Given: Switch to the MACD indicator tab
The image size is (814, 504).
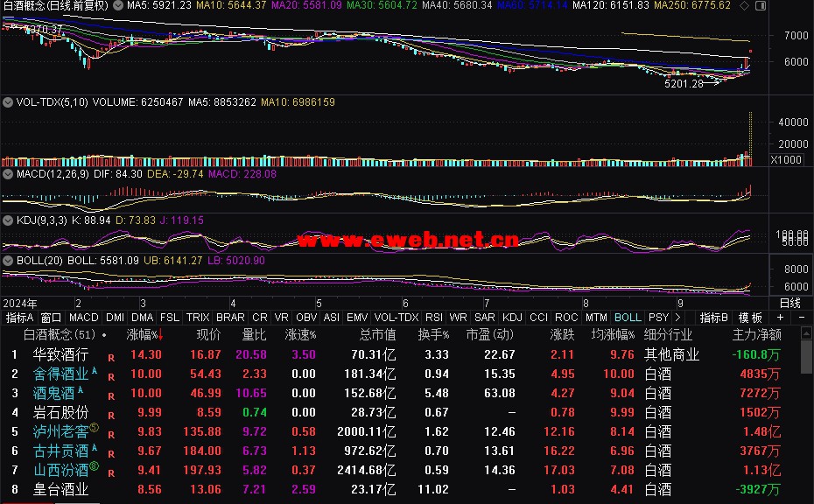Looking at the screenshot, I should click(83, 317).
